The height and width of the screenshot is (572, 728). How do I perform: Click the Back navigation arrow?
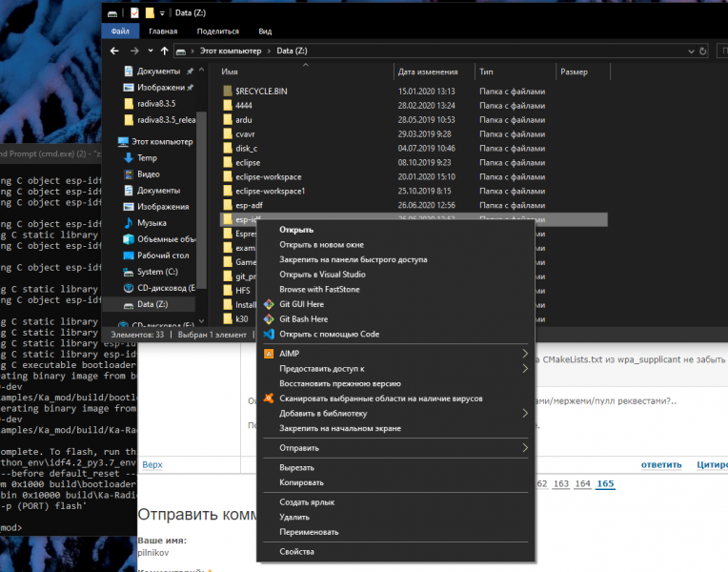coord(115,51)
